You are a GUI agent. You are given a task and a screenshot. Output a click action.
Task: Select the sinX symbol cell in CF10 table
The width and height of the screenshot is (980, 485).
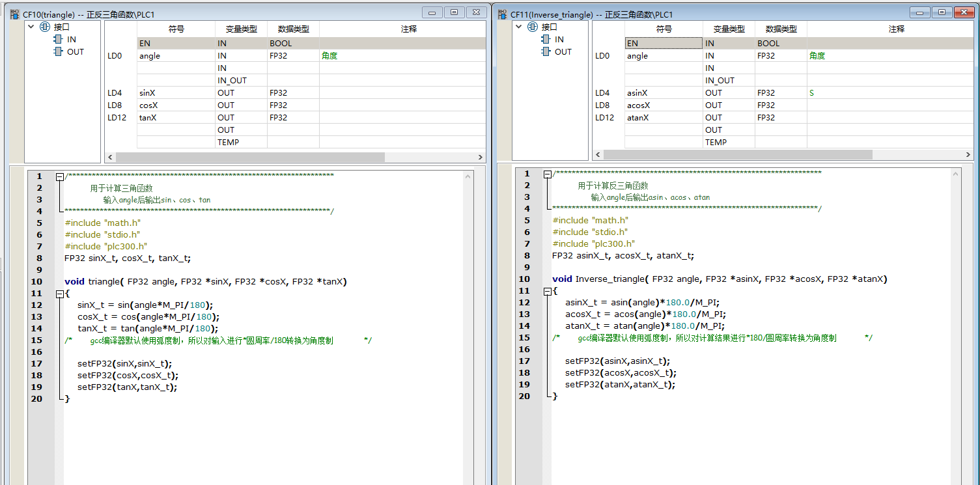[176, 93]
